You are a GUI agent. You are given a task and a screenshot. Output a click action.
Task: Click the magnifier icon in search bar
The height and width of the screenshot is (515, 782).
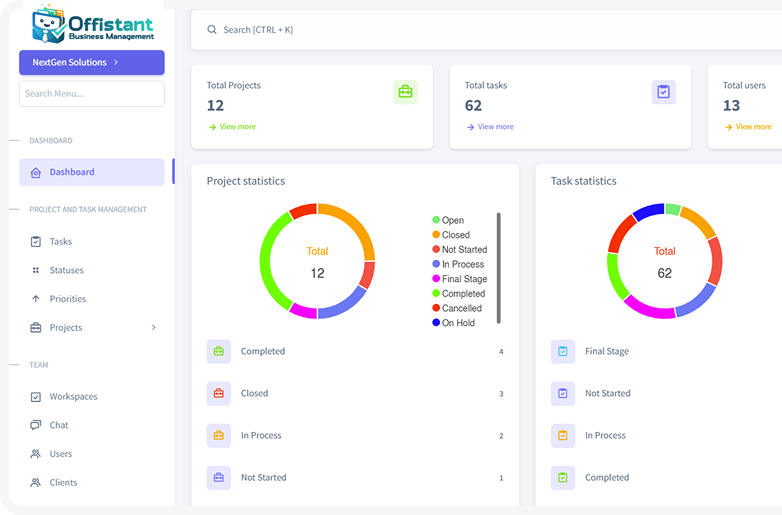click(x=212, y=30)
